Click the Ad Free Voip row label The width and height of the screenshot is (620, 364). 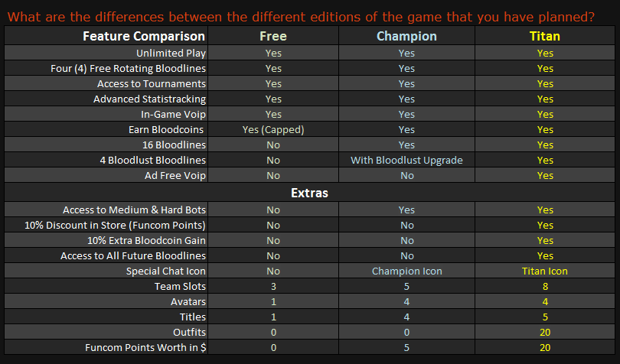click(175, 175)
